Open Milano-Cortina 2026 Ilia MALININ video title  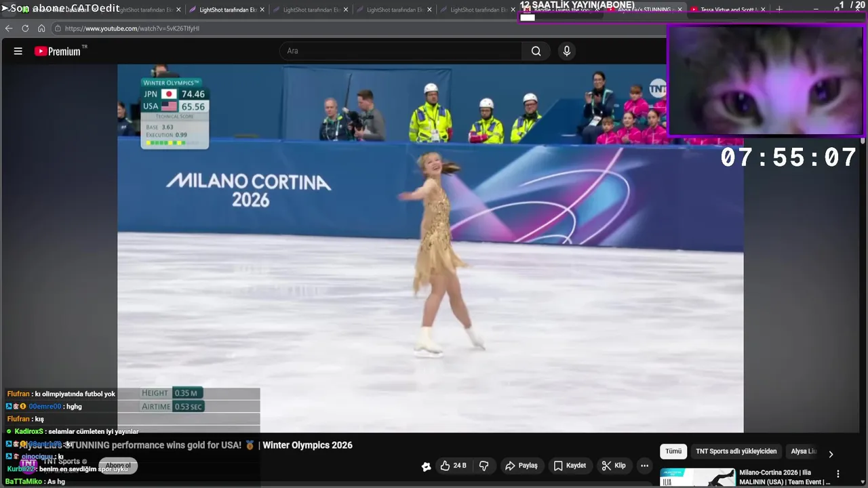(x=785, y=477)
